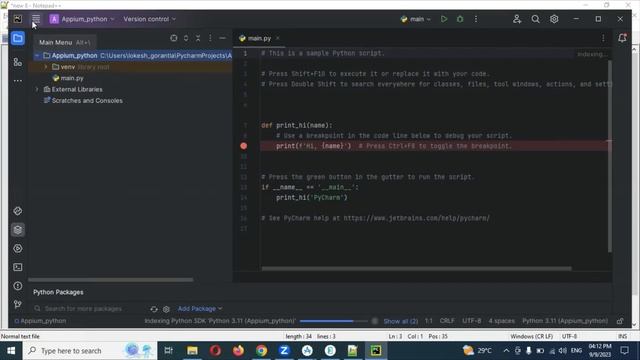Image resolution: width=640 pixels, height=360 pixels.
Task: Expand the External Libraries node
Action: pyautogui.click(x=37, y=89)
